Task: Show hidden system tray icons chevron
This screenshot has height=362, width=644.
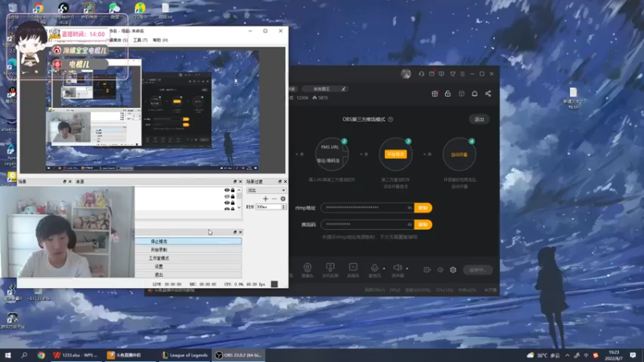Action: pos(568,356)
